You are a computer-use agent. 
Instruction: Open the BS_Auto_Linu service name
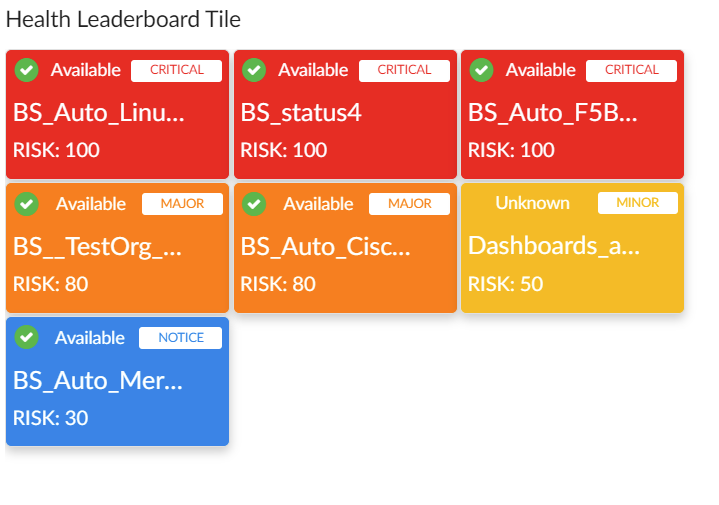tap(99, 113)
